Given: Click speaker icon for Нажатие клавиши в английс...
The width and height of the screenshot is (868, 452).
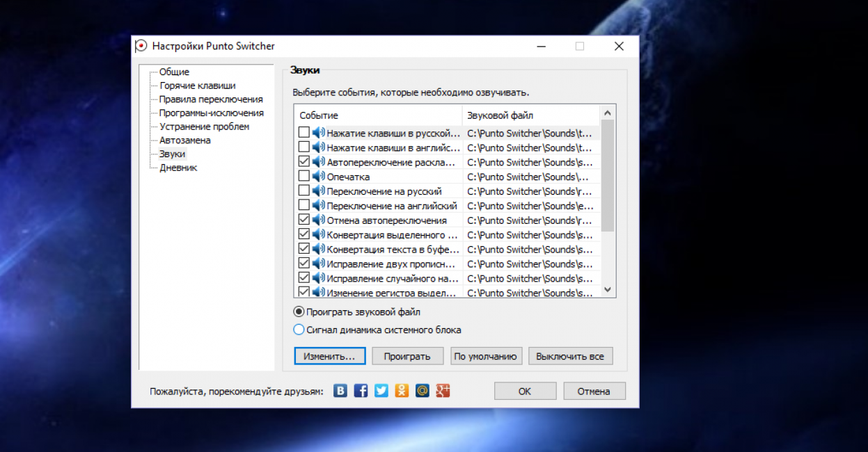Looking at the screenshot, I should point(319,147).
